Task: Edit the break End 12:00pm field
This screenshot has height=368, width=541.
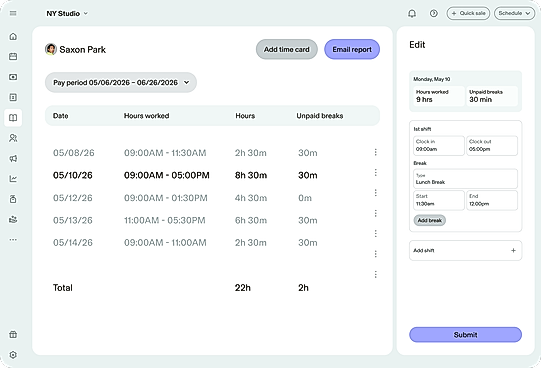Action: tap(492, 200)
